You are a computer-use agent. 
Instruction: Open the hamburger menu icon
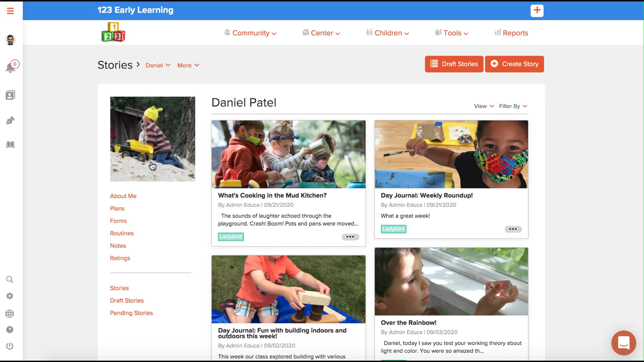pyautogui.click(x=10, y=11)
